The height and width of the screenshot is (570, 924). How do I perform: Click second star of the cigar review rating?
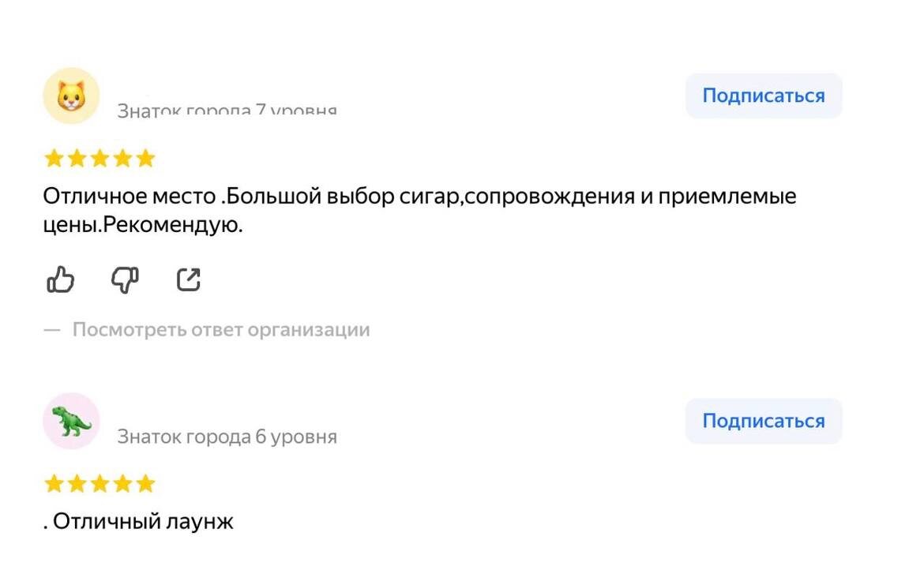coord(77,159)
